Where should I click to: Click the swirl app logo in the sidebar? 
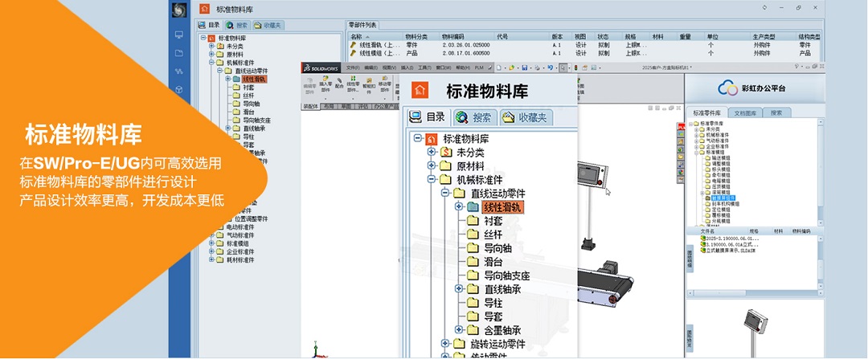[x=179, y=10]
